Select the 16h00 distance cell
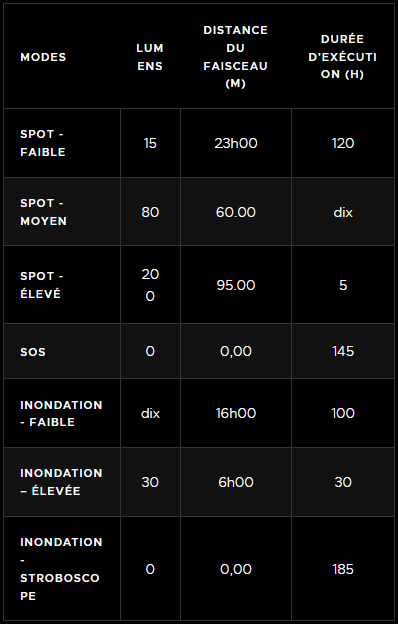 click(x=236, y=413)
